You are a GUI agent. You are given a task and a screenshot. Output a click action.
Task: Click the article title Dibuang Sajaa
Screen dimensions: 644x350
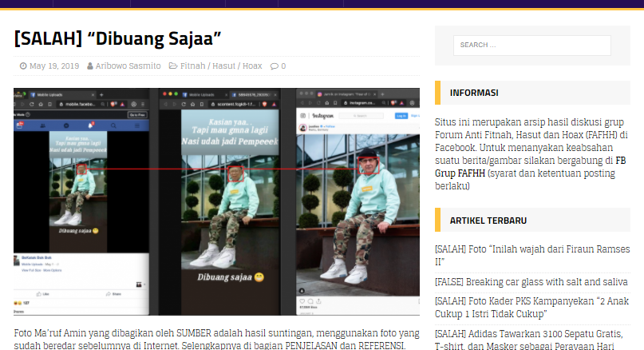click(x=117, y=38)
